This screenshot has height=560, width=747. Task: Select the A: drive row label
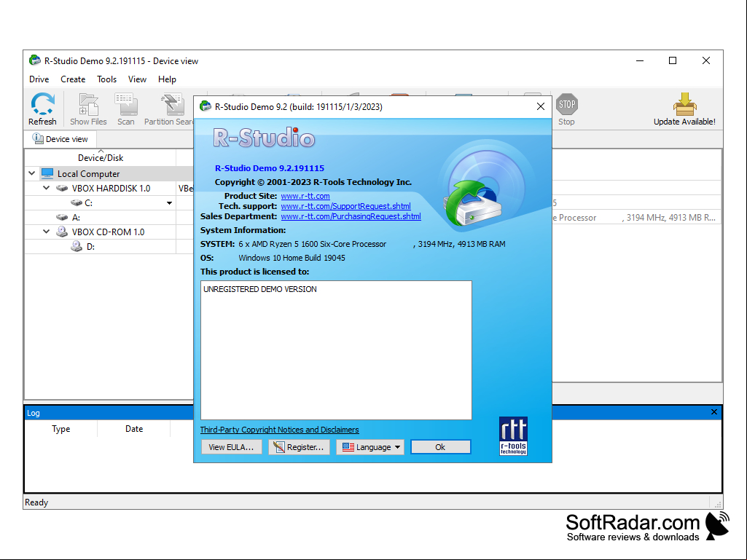76,218
